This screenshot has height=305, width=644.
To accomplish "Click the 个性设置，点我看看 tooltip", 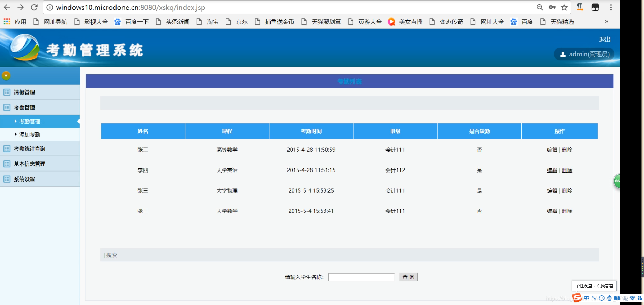I will 594,286.
